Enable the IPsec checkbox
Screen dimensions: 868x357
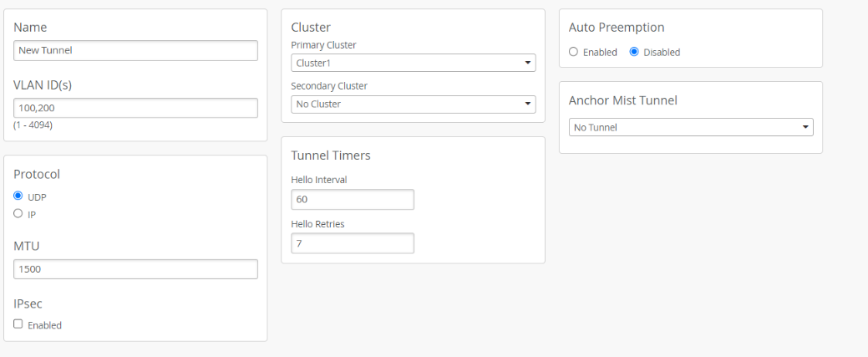18,324
